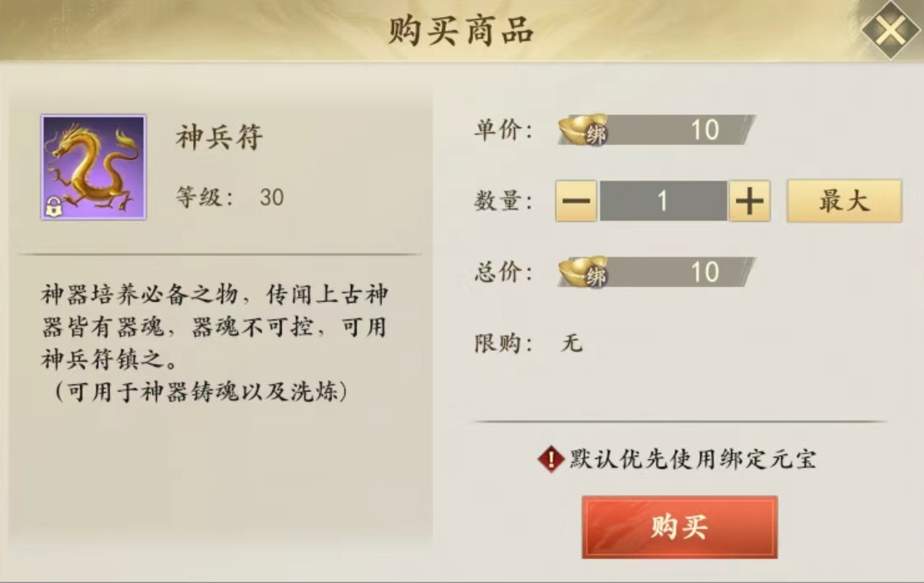Close the 购买商品 dialog with X

pyautogui.click(x=890, y=30)
